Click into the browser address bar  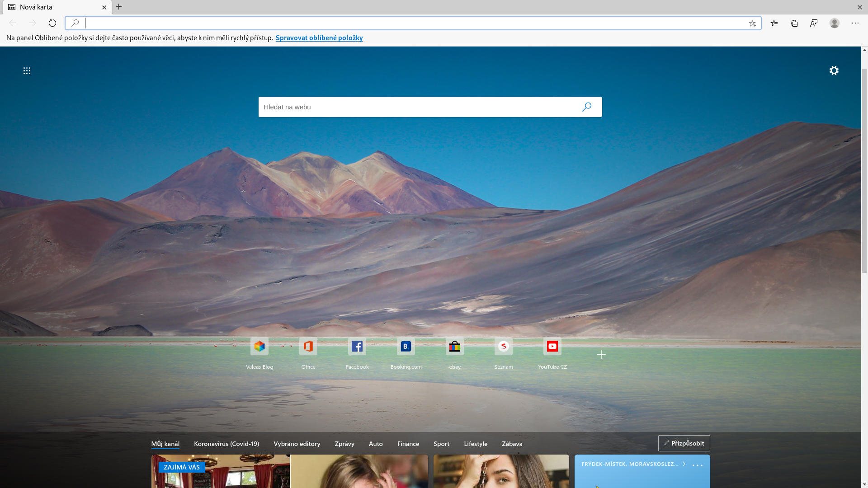point(414,23)
